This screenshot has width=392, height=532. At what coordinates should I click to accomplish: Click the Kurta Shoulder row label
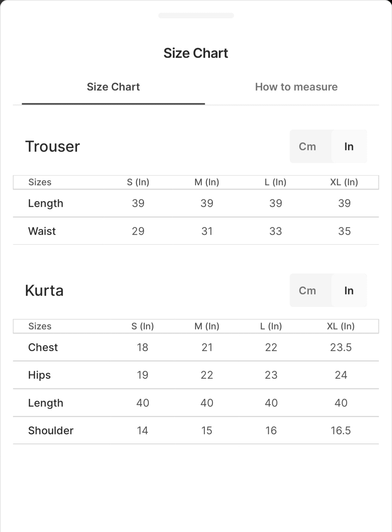tap(51, 430)
